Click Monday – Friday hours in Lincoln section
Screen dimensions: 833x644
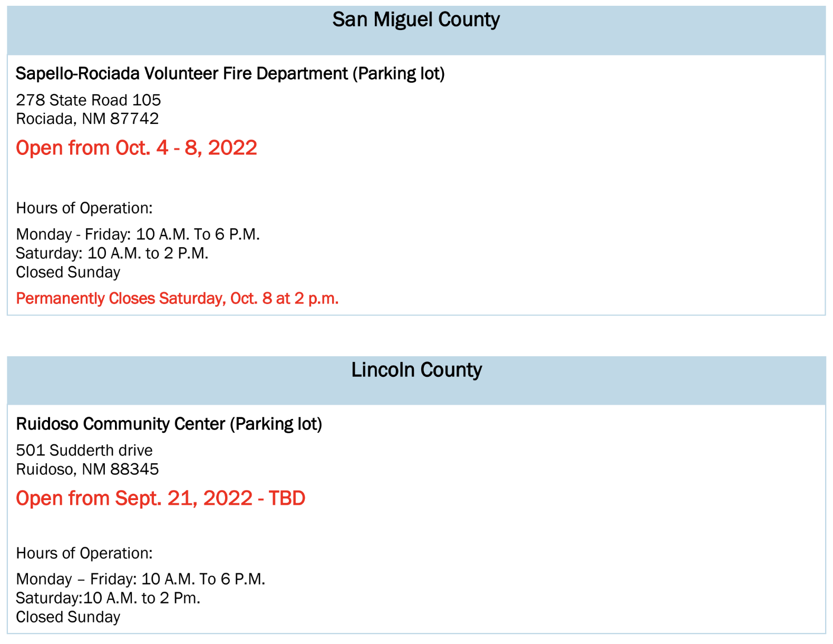click(x=141, y=579)
